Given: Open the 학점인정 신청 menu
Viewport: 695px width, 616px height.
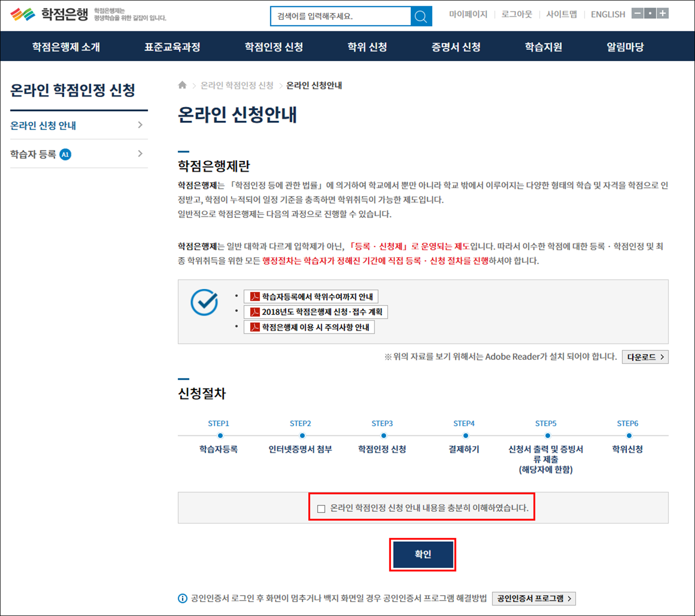Looking at the screenshot, I should (x=274, y=47).
